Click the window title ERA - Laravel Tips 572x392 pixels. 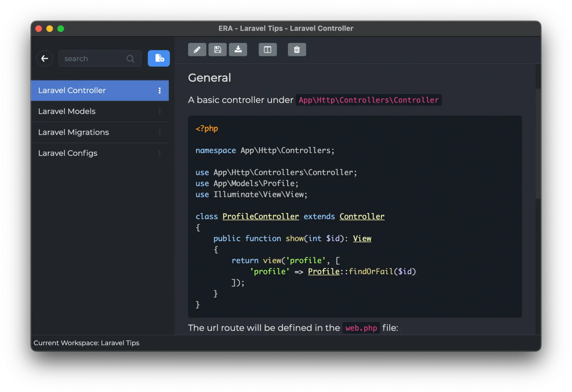tap(286, 29)
